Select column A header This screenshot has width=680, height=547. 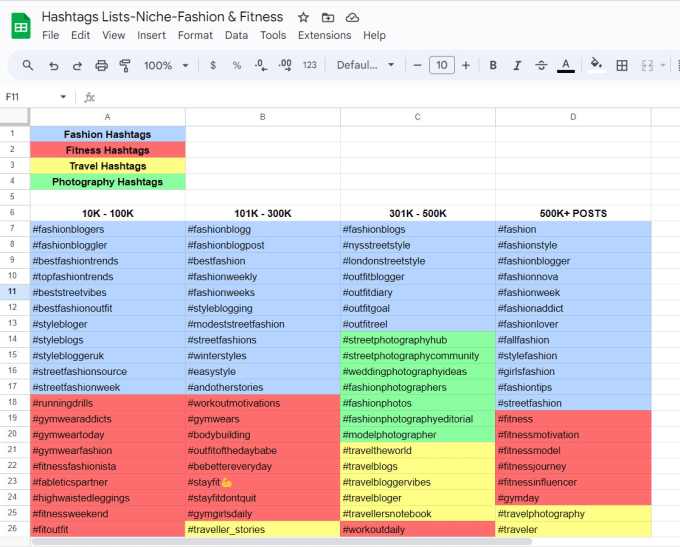click(108, 117)
